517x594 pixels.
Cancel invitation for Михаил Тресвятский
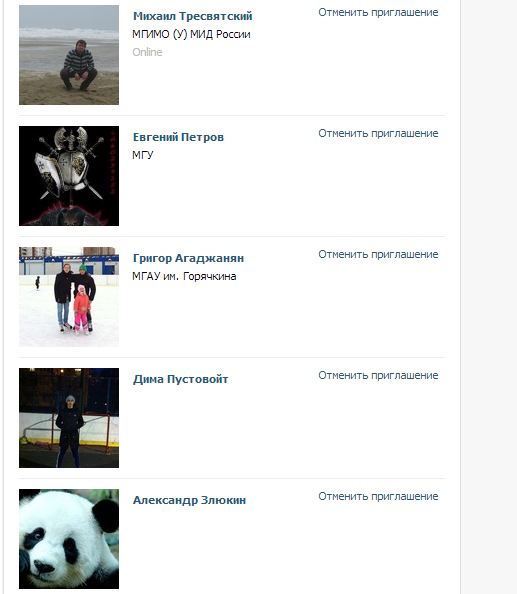[378, 13]
